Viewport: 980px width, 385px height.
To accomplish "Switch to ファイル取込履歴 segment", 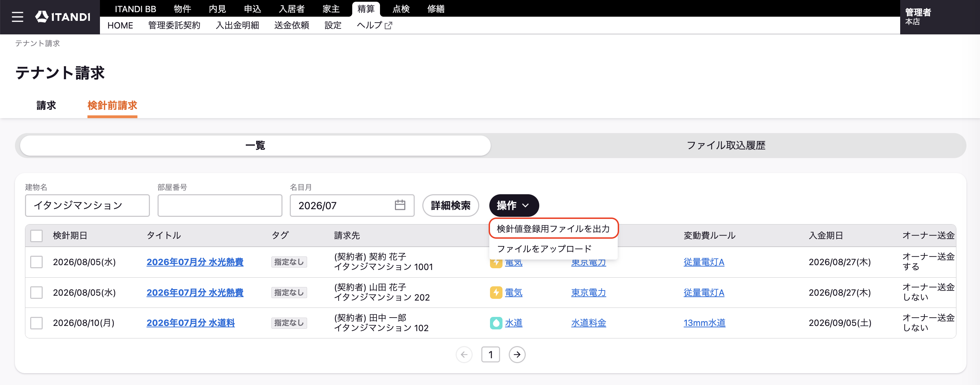I will tap(726, 145).
